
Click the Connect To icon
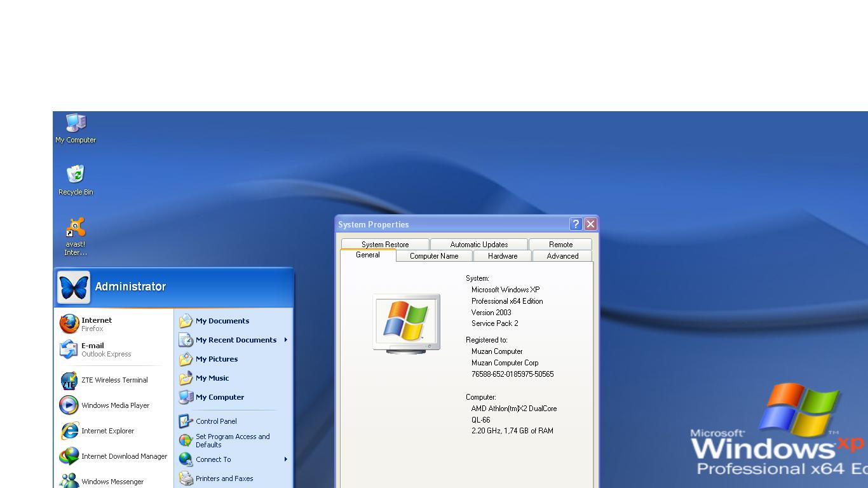point(186,459)
